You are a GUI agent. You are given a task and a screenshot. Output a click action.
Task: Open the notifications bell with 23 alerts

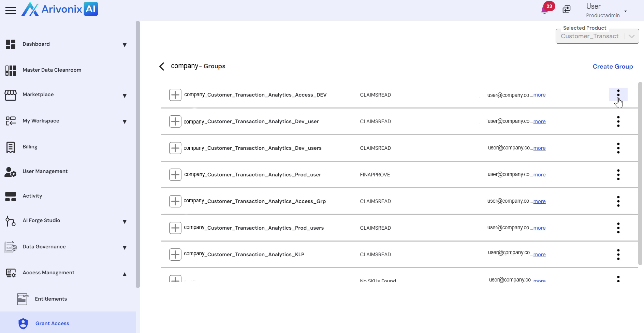tap(545, 10)
